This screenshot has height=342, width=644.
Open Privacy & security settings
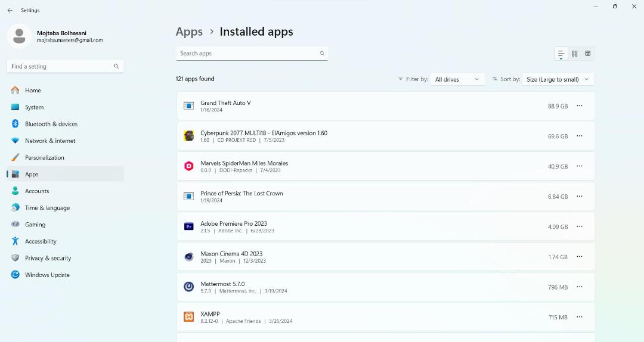click(x=66, y=258)
